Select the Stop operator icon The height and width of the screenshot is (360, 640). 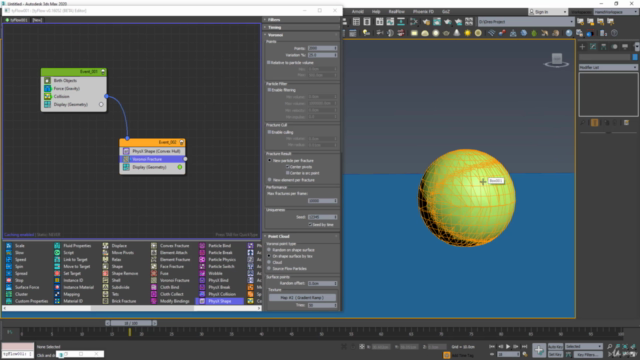(9, 280)
